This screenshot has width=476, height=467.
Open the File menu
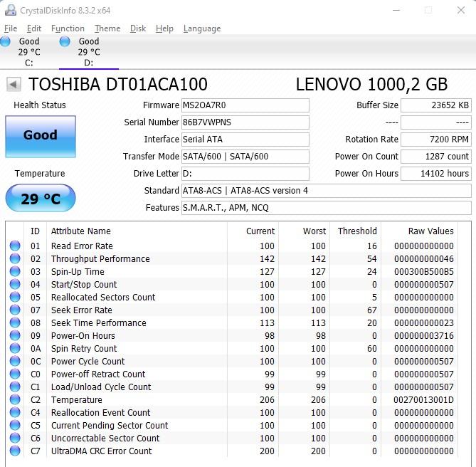(11, 28)
